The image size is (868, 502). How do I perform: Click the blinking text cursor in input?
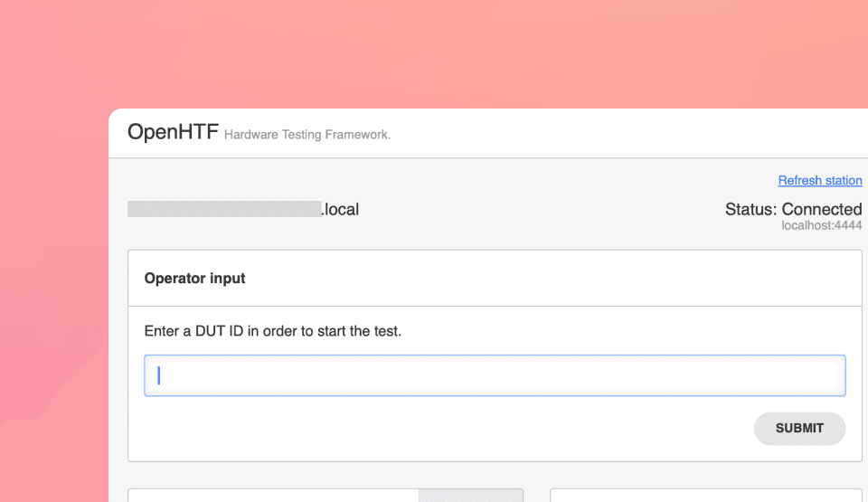pos(159,375)
